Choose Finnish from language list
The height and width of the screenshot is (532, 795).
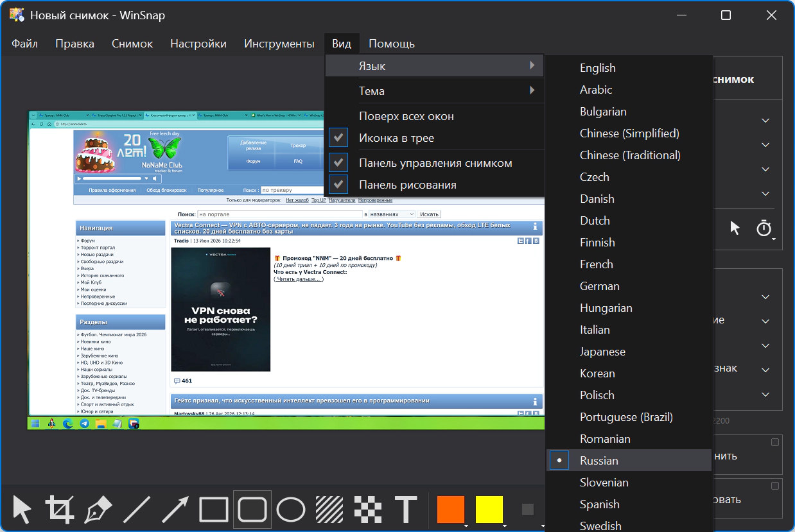pyautogui.click(x=629, y=243)
